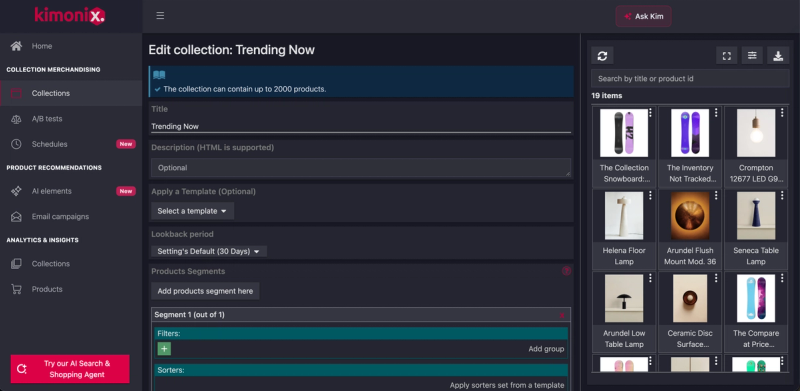Edit the Title field Trending Now
The image size is (800, 391).
[361, 126]
